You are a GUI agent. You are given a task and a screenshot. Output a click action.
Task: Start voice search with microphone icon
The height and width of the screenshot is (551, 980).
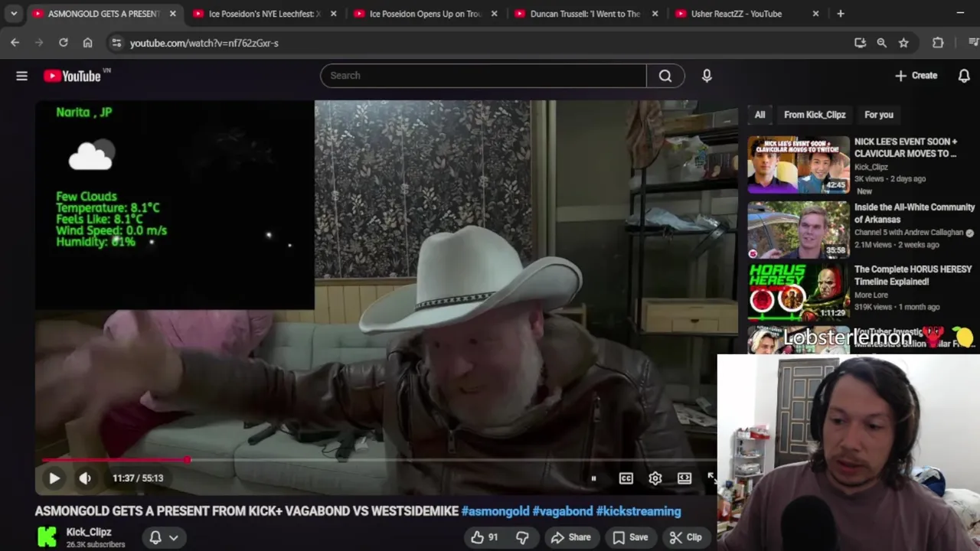click(707, 76)
